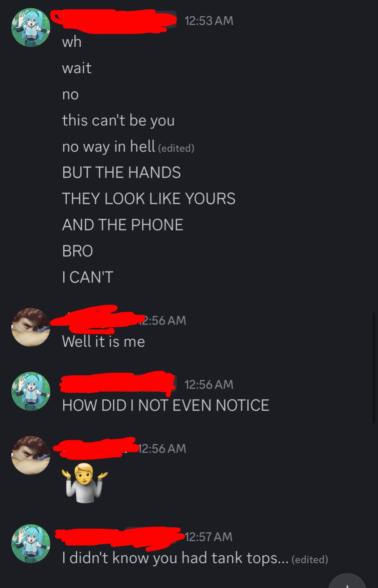Click "(edited)" label after tank tops message

tap(310, 560)
